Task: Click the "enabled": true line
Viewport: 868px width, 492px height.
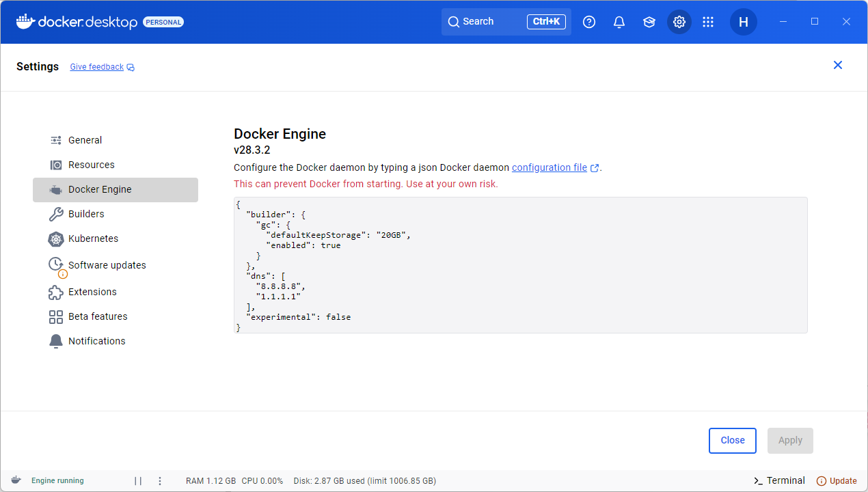Action: [x=303, y=245]
